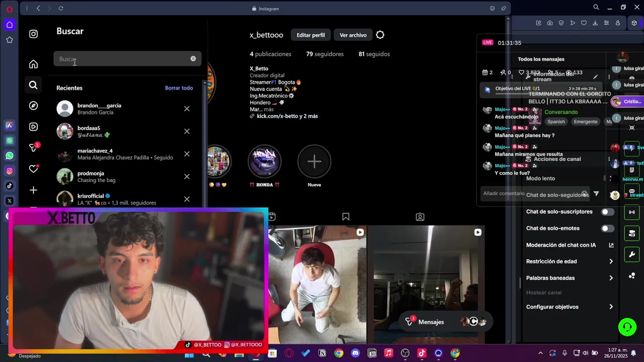This screenshot has width=644, height=362.
Task: Select the Emergente stream tag
Action: (x=586, y=122)
